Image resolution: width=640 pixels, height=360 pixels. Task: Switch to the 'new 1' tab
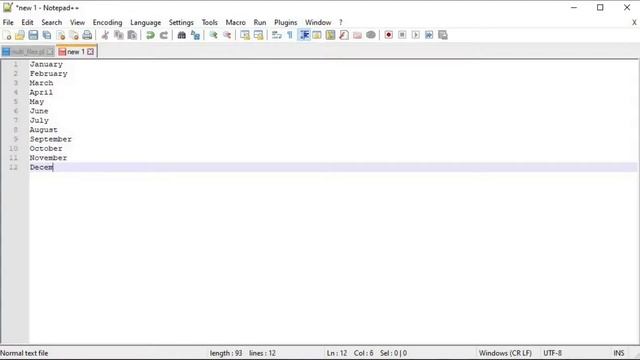pyautogui.click(x=76, y=52)
